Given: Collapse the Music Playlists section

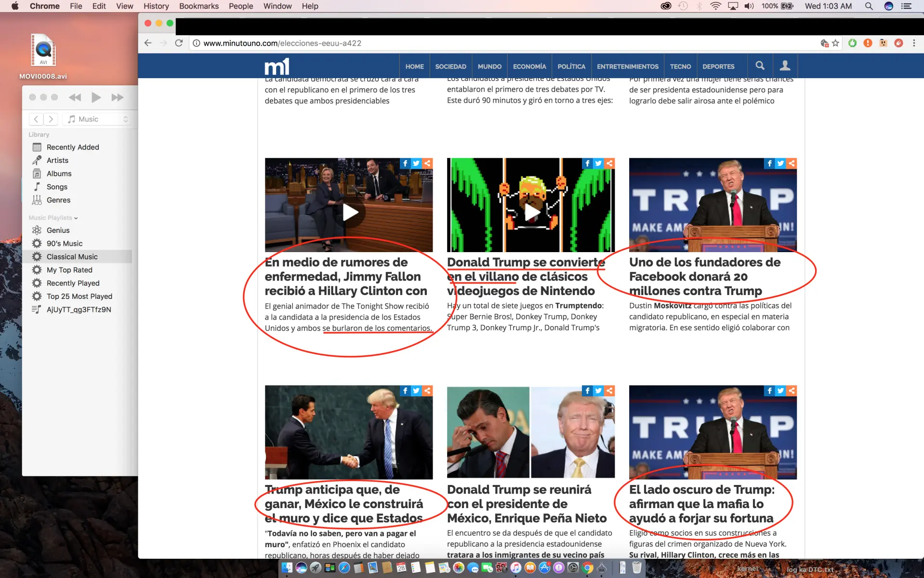Looking at the screenshot, I should click(76, 218).
